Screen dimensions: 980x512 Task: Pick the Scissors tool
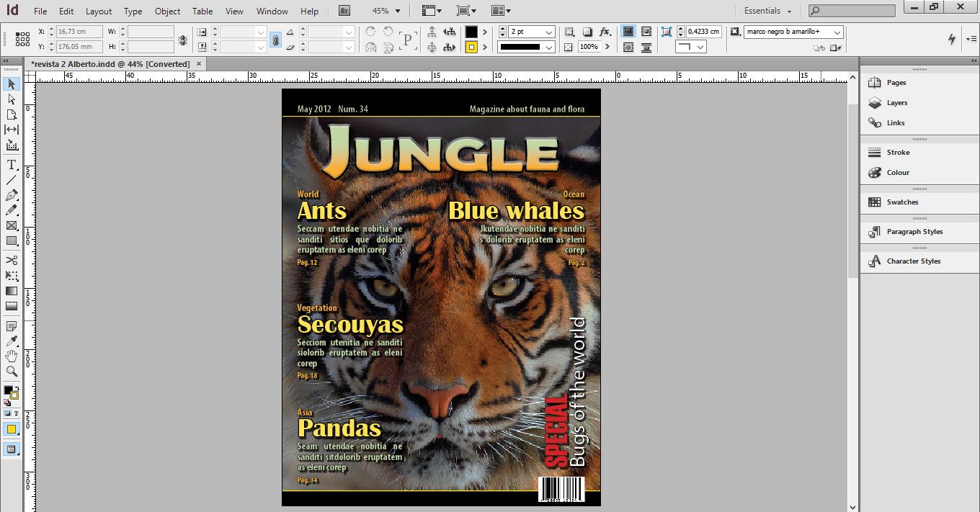(x=12, y=260)
